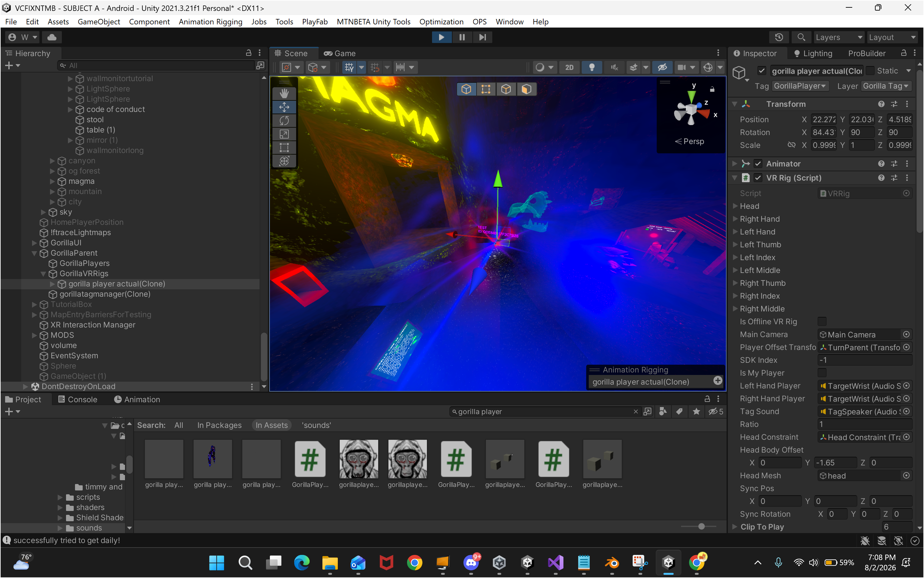
Task: Open the PlayFab menu
Action: 315,22
